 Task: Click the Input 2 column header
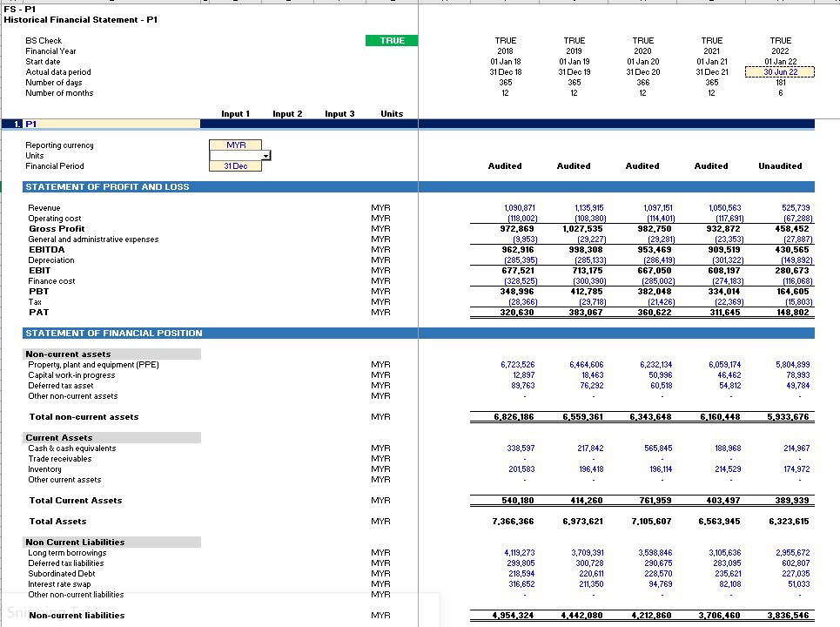click(x=287, y=113)
